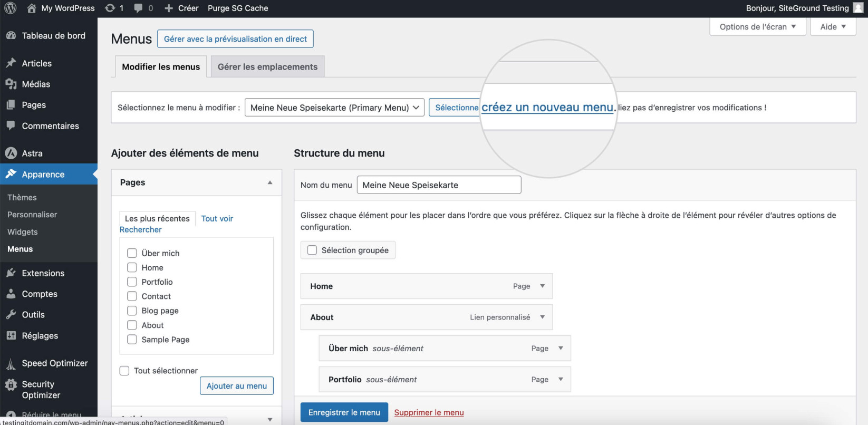Image resolution: width=868 pixels, height=425 pixels.
Task: Click Supprimer le menu link
Action: 429,412
